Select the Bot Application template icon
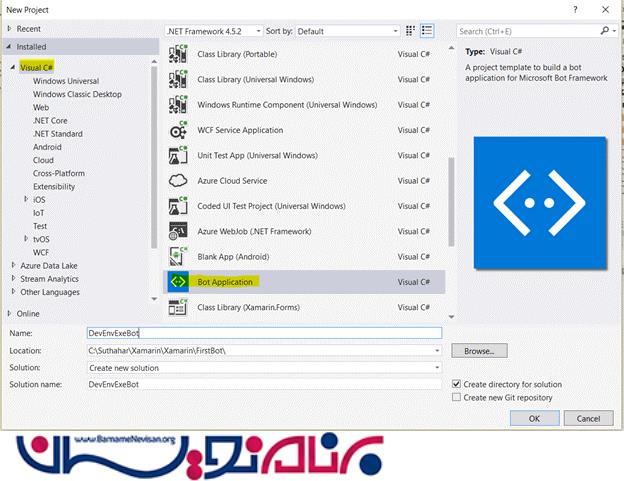624x481 pixels. tap(179, 282)
